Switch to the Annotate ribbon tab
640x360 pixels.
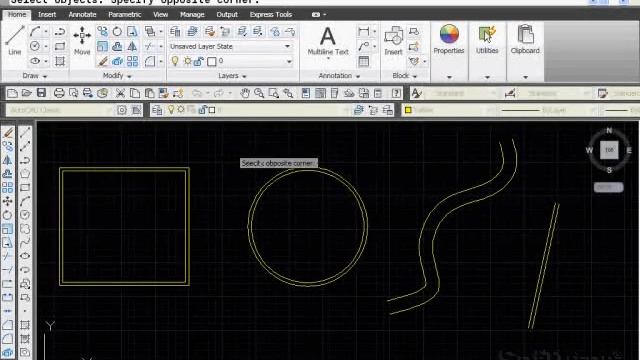[x=82, y=15]
